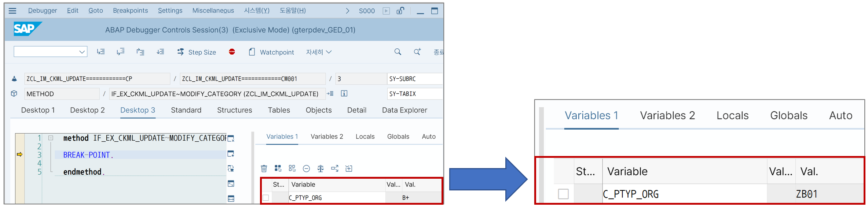Open the Goto menu
The height and width of the screenshot is (208, 868).
(x=96, y=11)
